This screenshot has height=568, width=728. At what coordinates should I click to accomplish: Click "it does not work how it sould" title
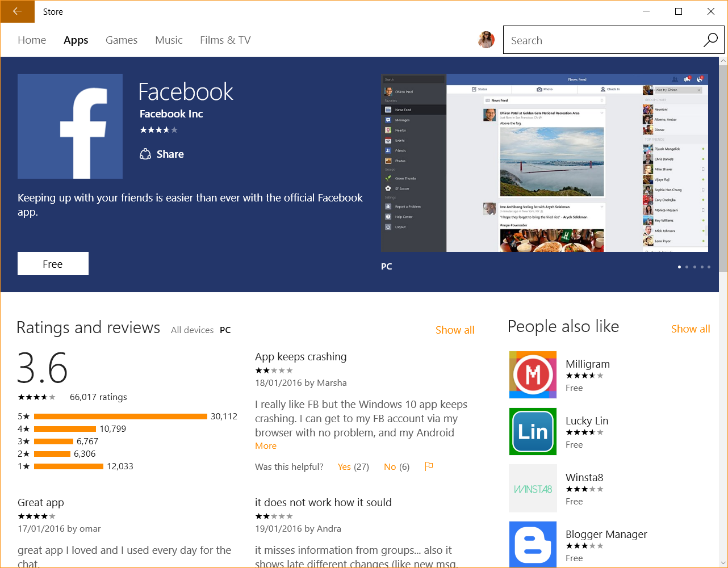tap(323, 502)
